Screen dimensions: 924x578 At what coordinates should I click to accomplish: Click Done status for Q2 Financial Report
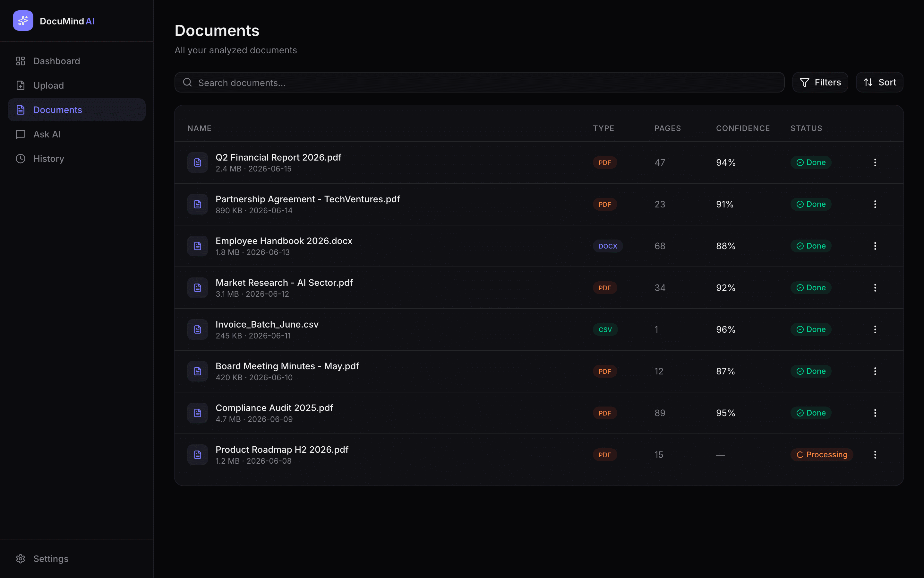[x=811, y=162]
